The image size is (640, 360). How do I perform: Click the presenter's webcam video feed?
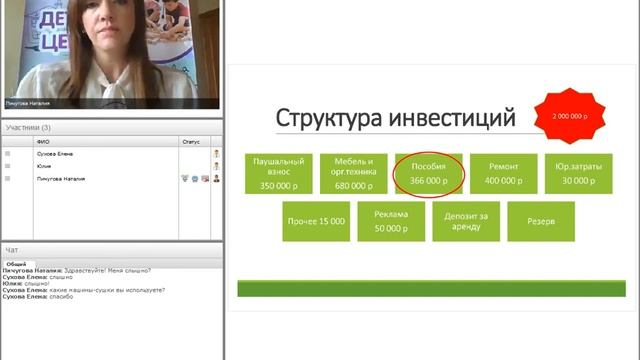(x=112, y=54)
